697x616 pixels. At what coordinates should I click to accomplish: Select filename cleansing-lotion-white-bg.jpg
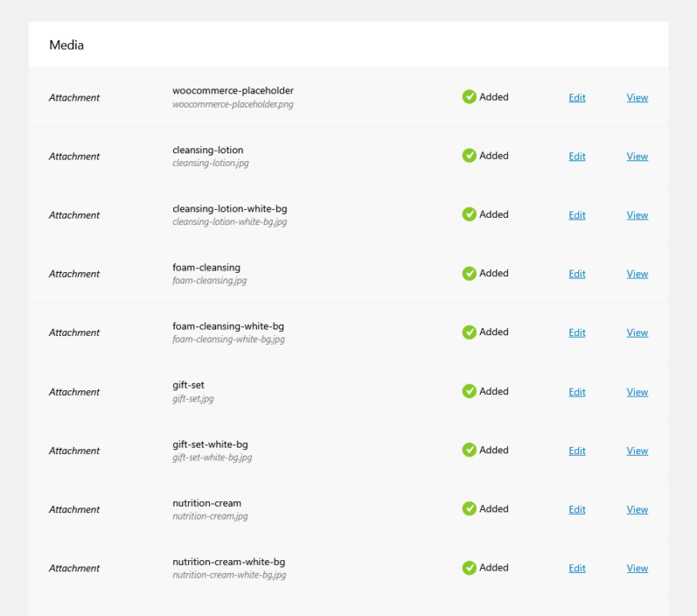[229, 221]
